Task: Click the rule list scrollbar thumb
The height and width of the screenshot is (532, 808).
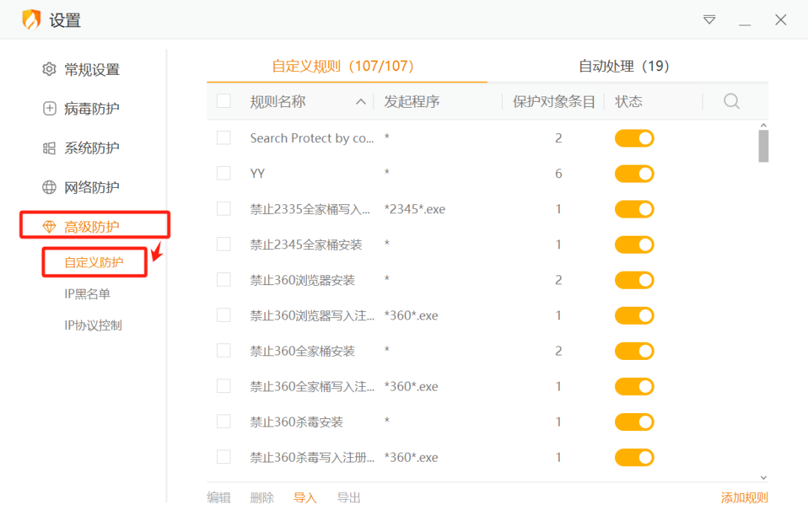Action: coord(764,147)
